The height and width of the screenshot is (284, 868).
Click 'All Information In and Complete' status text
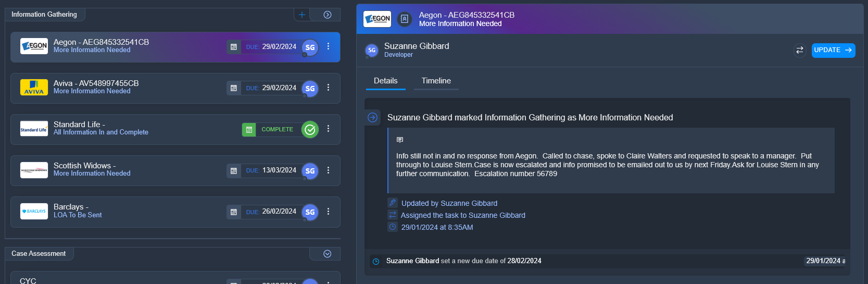[x=101, y=132]
